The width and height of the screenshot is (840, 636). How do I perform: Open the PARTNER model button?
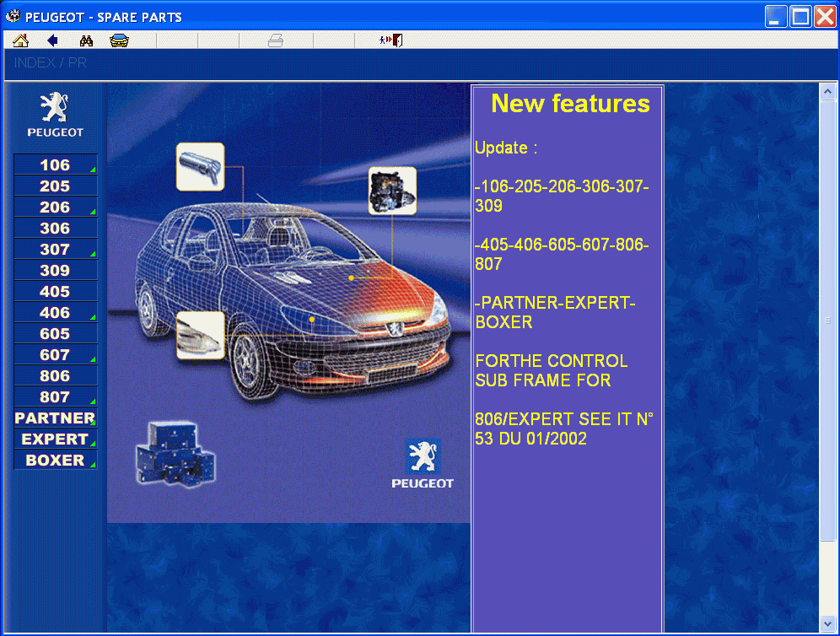(x=55, y=418)
